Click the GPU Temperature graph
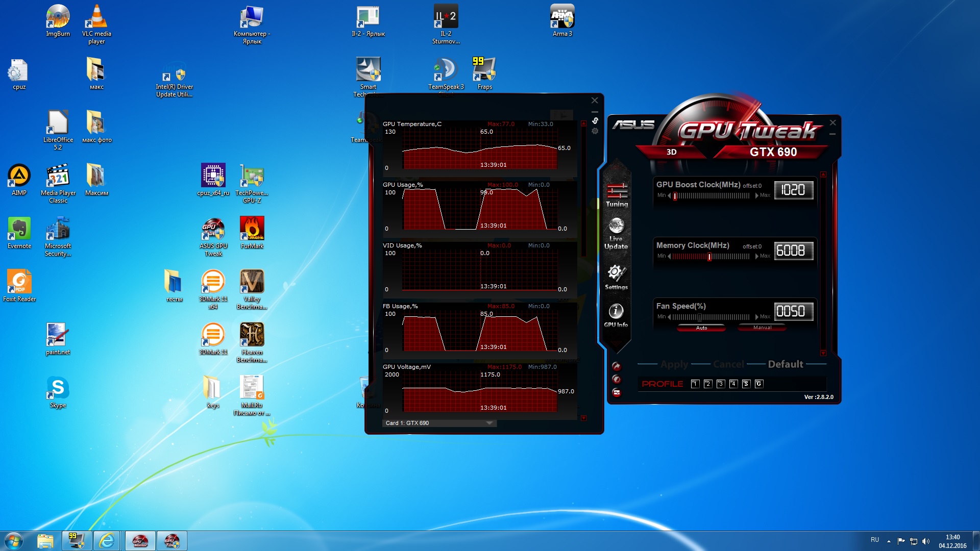 [x=480, y=149]
